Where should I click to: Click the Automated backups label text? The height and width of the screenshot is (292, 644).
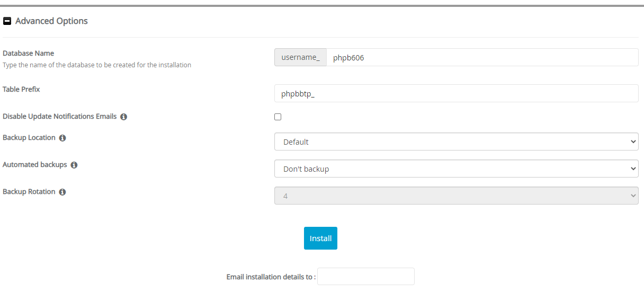tap(35, 165)
